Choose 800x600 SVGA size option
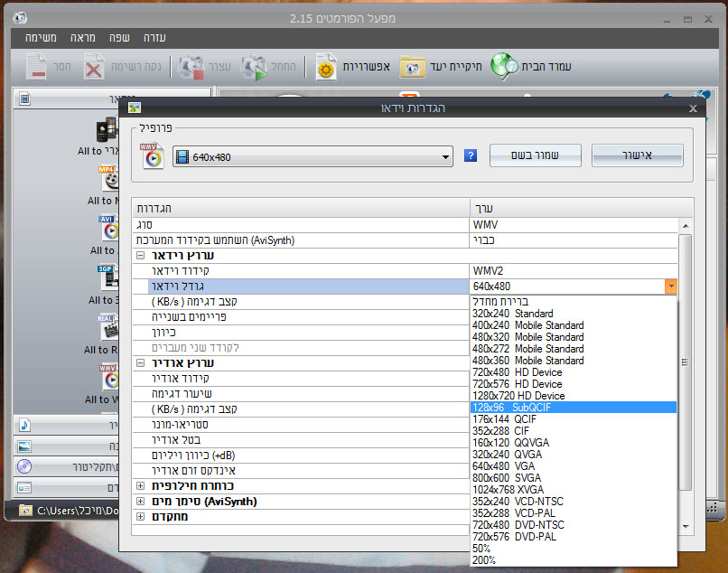728x573 pixels. 574,478
